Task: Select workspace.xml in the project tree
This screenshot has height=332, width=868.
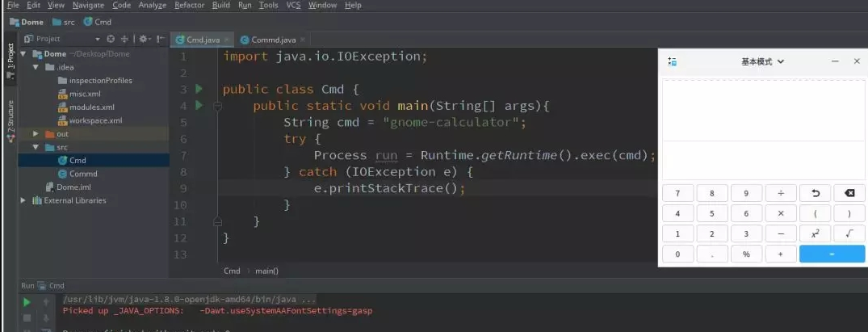Action: 90,120
